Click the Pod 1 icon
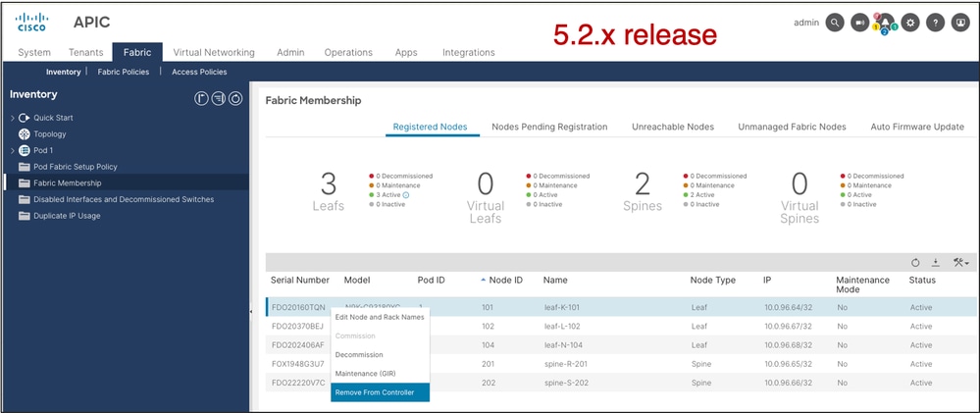 25,150
